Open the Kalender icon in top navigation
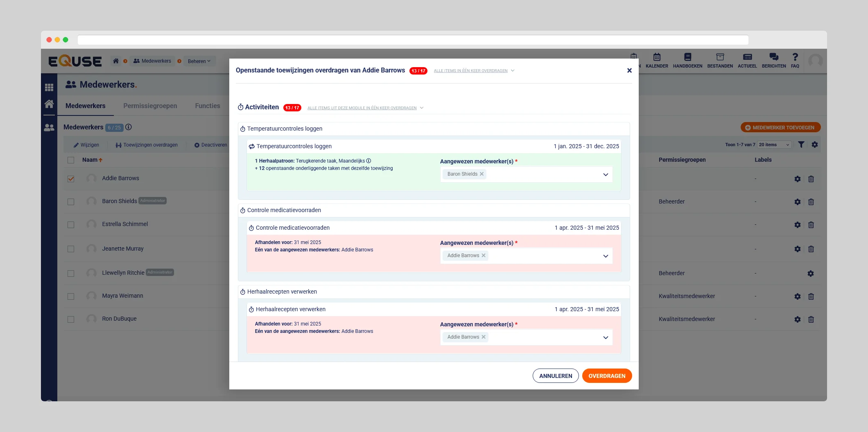 pyautogui.click(x=656, y=57)
